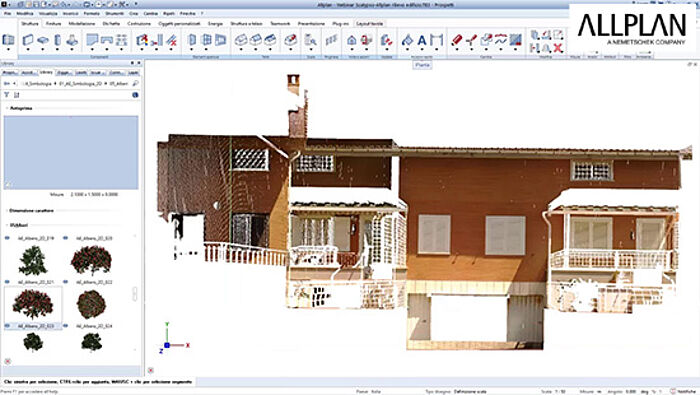Toggle eye icon beside Albero_2D_019
Screen dimensions: 700x395
(7, 238)
